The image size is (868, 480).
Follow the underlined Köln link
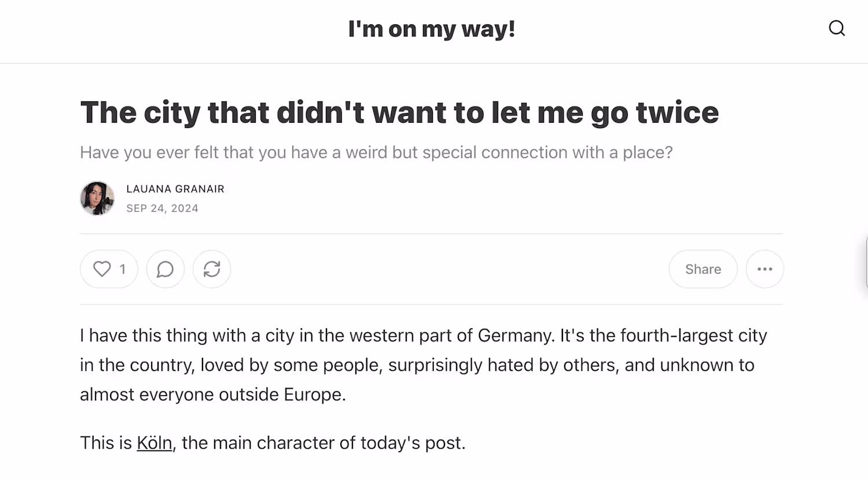pos(155,443)
